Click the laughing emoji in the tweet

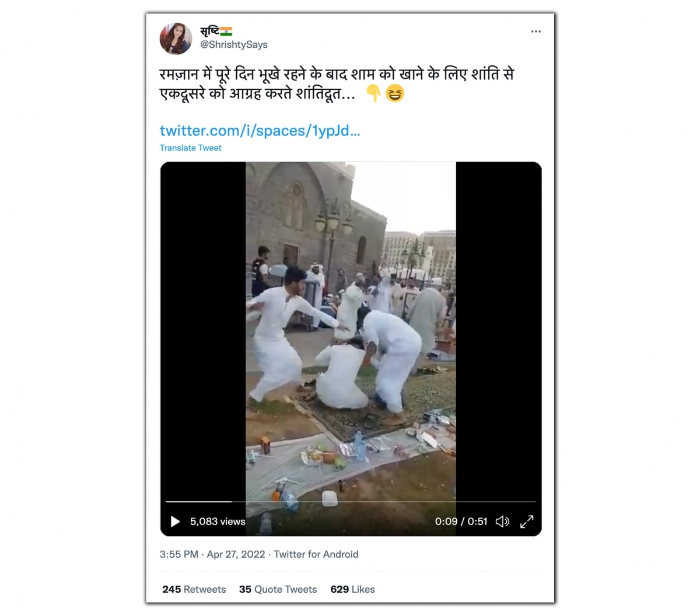(395, 93)
